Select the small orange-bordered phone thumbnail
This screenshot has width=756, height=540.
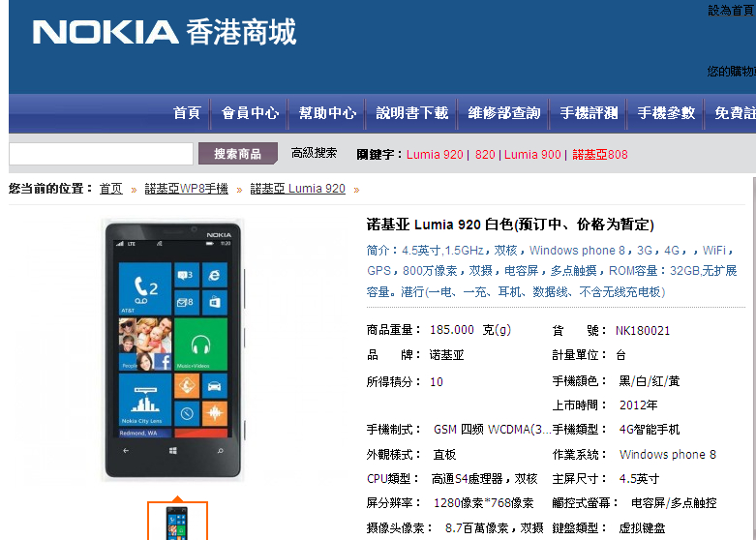point(177,522)
